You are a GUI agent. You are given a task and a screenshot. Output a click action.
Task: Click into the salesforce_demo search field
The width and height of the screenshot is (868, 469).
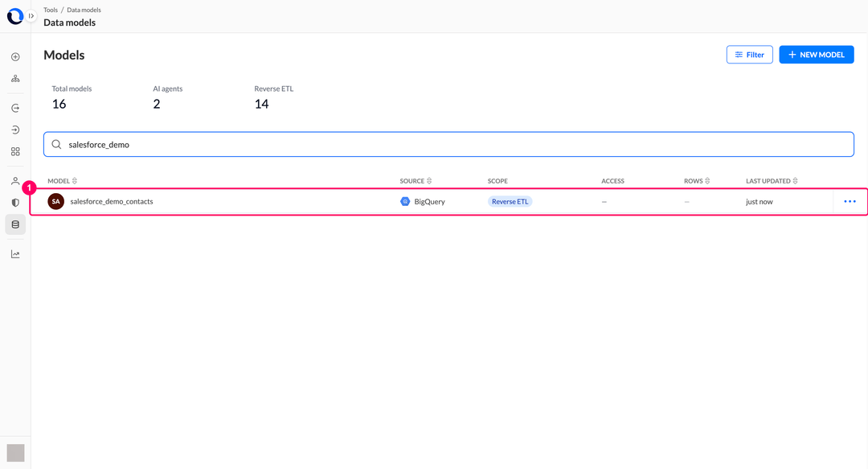(449, 144)
